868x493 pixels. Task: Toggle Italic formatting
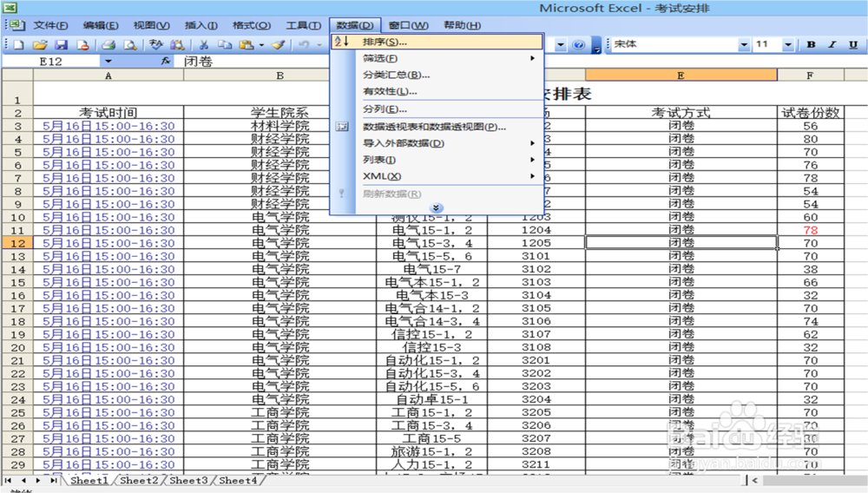coord(832,44)
